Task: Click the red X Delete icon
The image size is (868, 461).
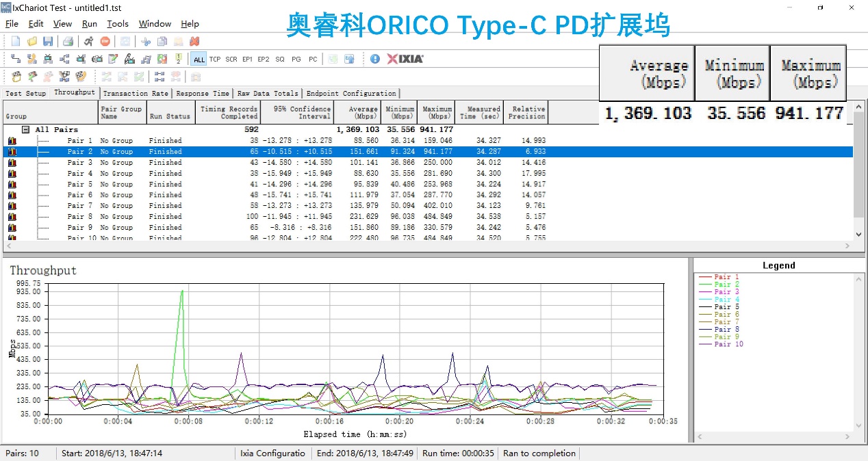Action: 194,42
